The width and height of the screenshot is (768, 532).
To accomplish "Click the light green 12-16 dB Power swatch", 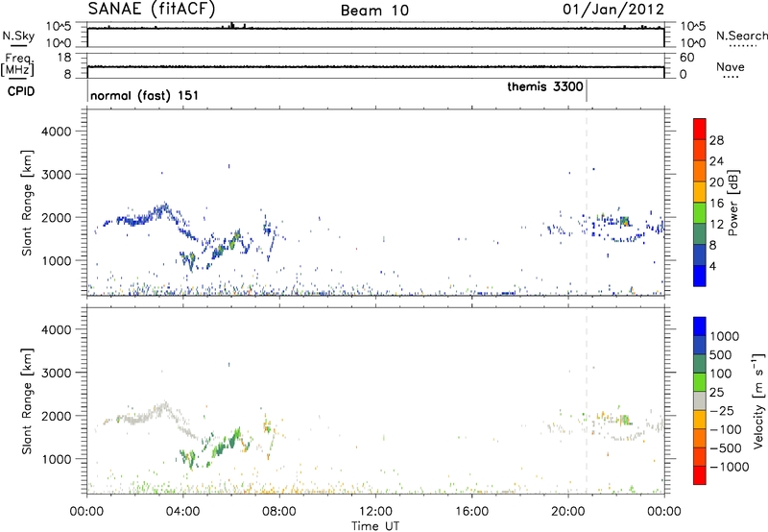I will (700, 213).
